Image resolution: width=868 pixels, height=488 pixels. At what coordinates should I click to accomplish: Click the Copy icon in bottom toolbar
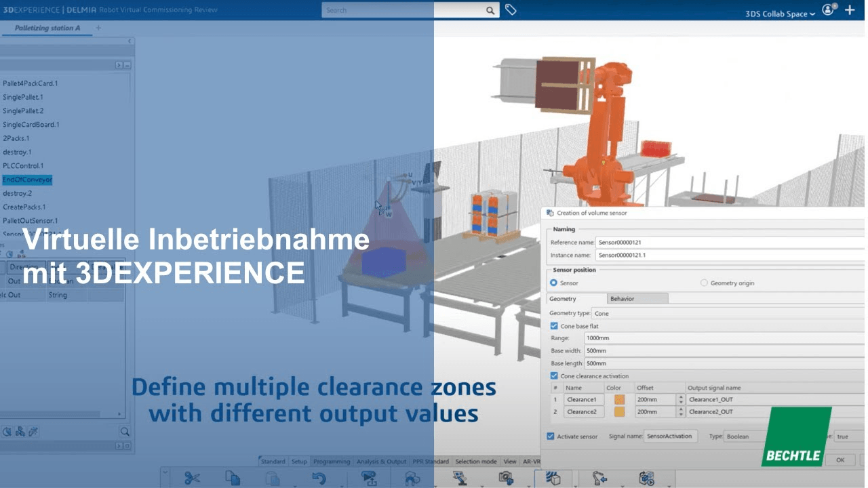coord(233,478)
